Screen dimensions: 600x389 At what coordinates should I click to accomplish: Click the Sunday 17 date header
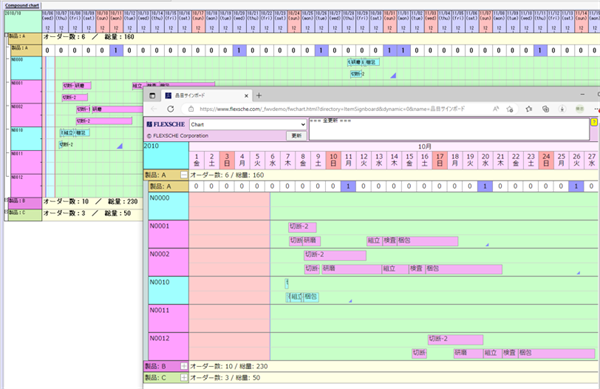click(440, 160)
